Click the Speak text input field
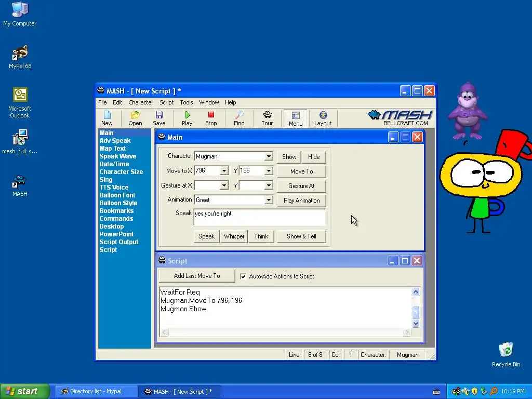This screenshot has width=532, height=399. [260, 217]
